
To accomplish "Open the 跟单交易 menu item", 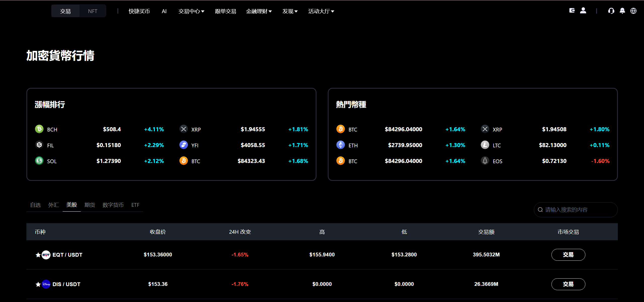I will [x=225, y=11].
